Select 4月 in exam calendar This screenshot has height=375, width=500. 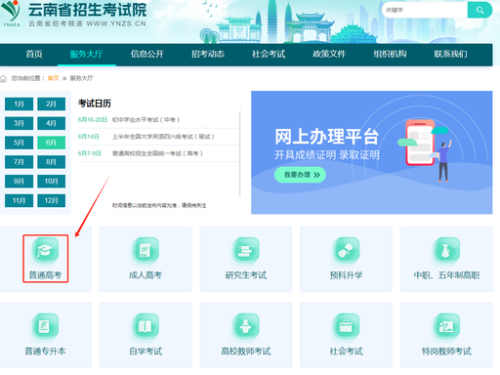click(x=51, y=123)
